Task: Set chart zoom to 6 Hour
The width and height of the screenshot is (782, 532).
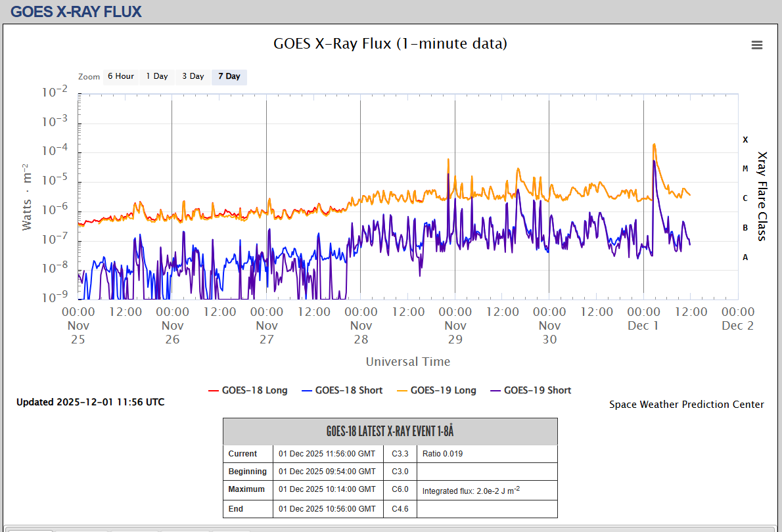Action: [121, 76]
